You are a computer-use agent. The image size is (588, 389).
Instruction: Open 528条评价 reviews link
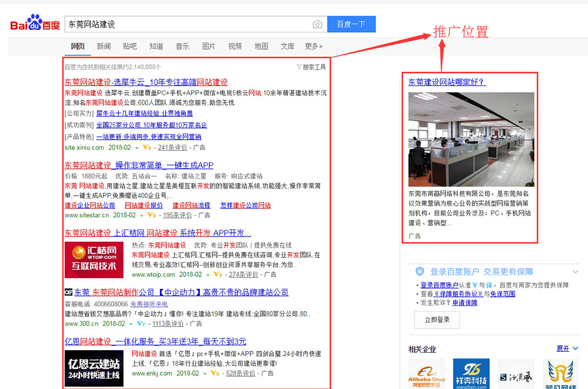(x=240, y=373)
